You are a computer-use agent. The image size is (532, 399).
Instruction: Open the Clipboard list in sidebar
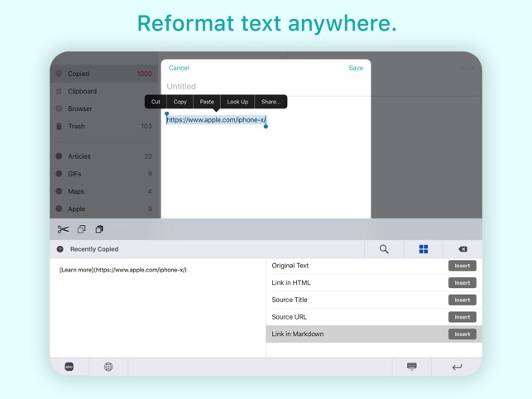click(103, 91)
